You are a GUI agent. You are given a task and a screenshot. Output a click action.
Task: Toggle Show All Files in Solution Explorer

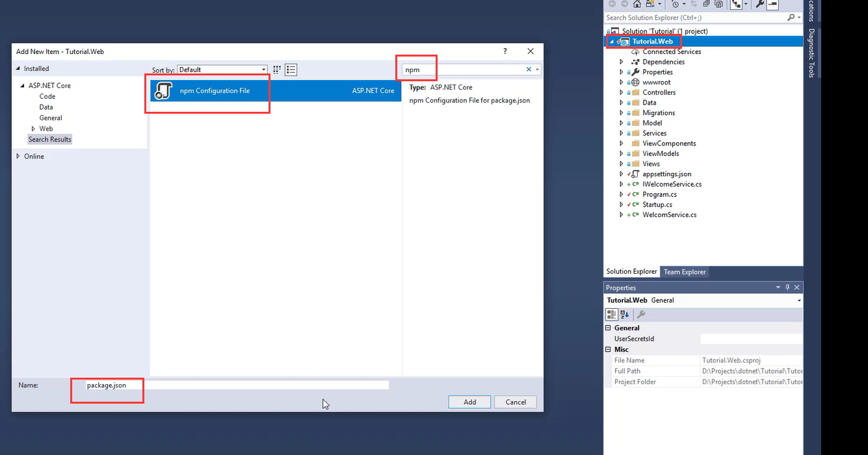(x=718, y=4)
